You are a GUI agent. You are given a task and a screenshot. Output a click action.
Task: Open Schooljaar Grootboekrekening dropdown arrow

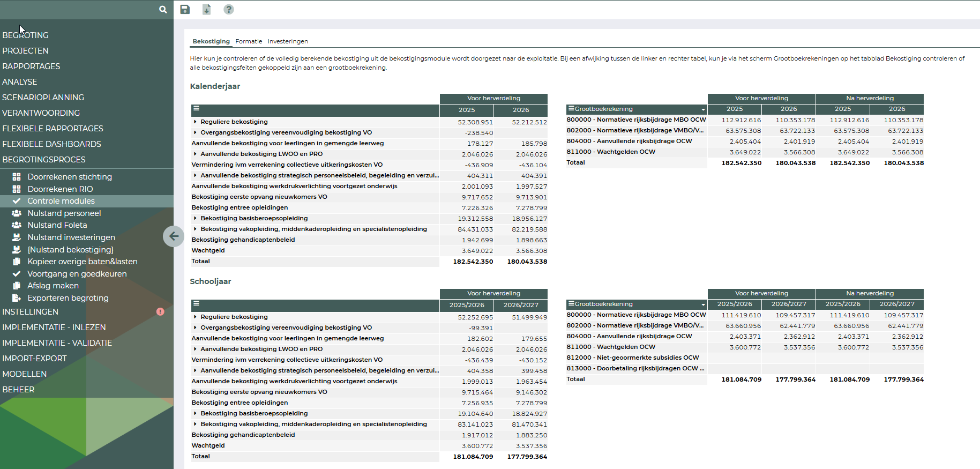703,304
